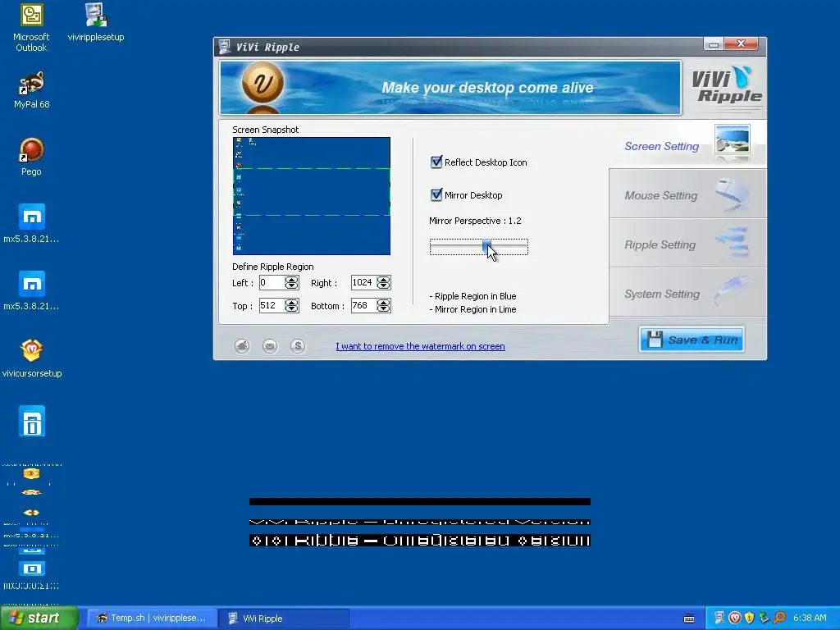This screenshot has height=630, width=840.
Task: Click the computer tray icon
Action: (x=719, y=619)
